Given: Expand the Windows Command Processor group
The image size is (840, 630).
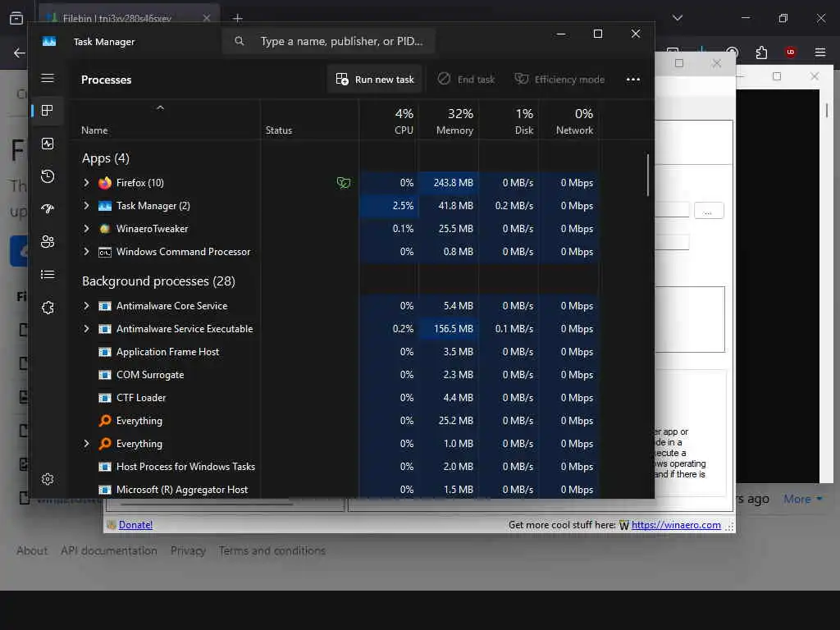Looking at the screenshot, I should pyautogui.click(x=86, y=252).
